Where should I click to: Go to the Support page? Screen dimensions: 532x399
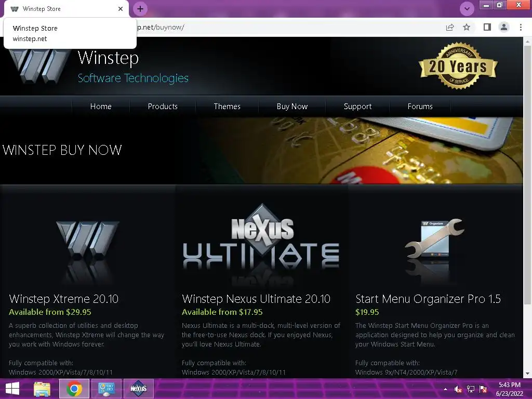[357, 106]
